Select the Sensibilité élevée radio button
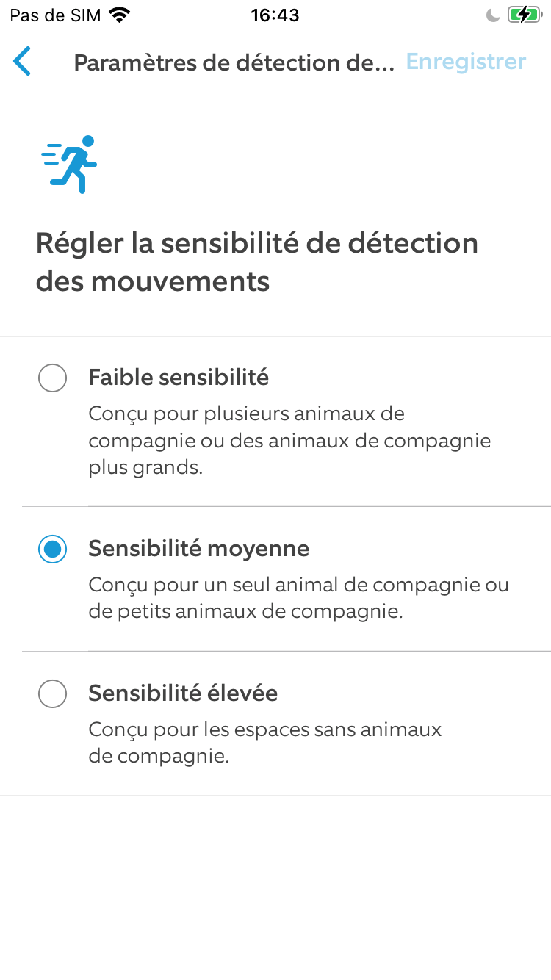The height and width of the screenshot is (980, 551). 52,693
